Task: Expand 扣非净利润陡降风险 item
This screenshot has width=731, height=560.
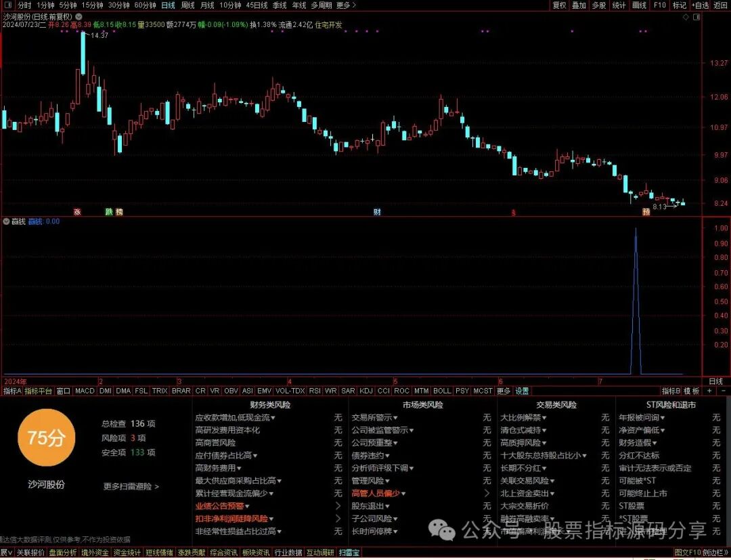Action: pos(234,519)
